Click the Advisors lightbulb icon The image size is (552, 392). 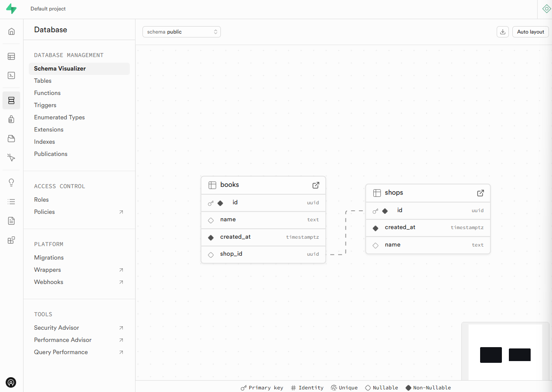pos(11,182)
